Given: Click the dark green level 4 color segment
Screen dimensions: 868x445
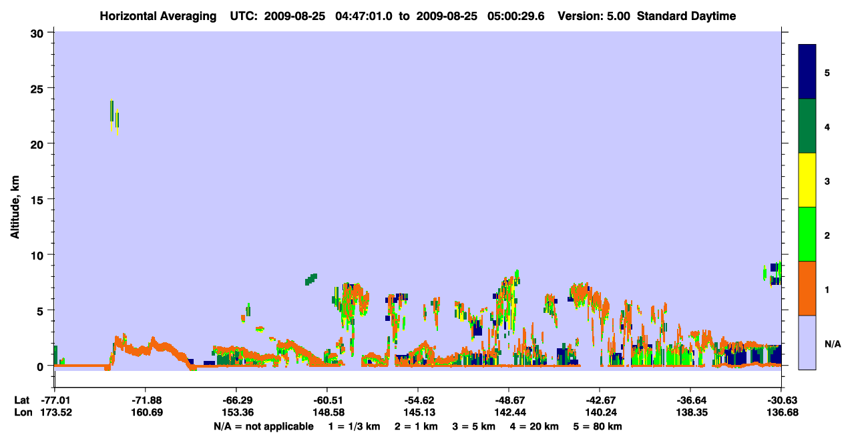Looking at the screenshot, I should (x=807, y=126).
